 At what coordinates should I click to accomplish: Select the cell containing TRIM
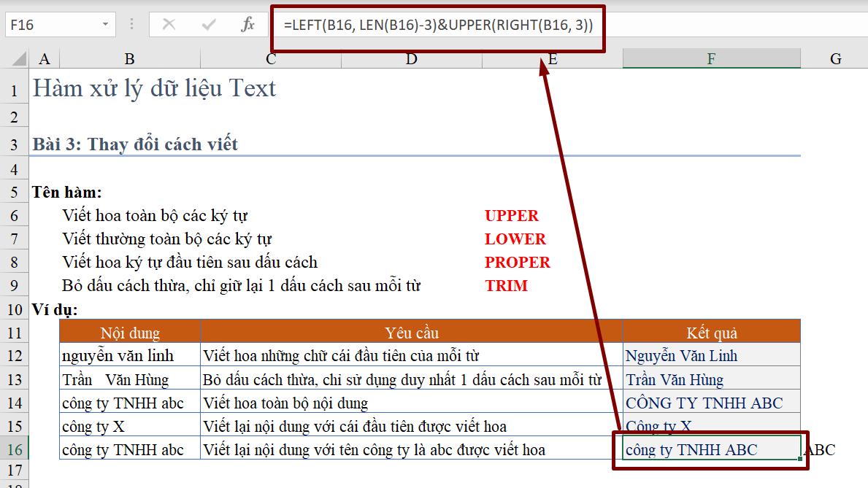click(x=506, y=285)
